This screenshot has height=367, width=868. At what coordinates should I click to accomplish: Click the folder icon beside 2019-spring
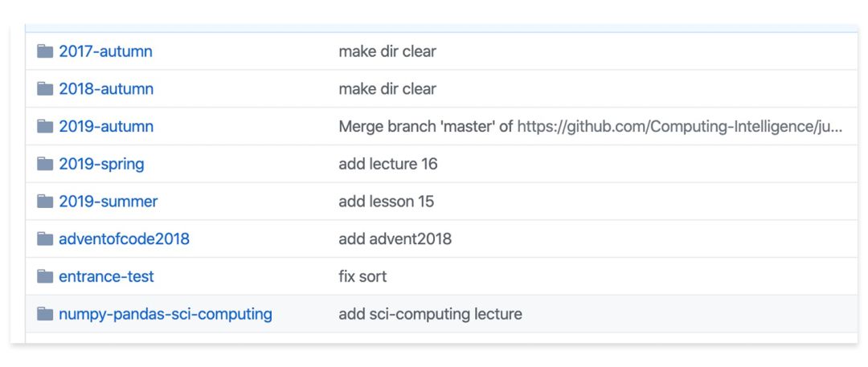45,164
